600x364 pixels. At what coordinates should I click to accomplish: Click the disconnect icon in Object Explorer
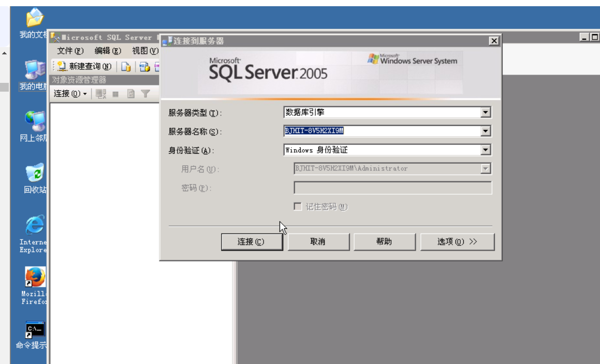click(101, 94)
